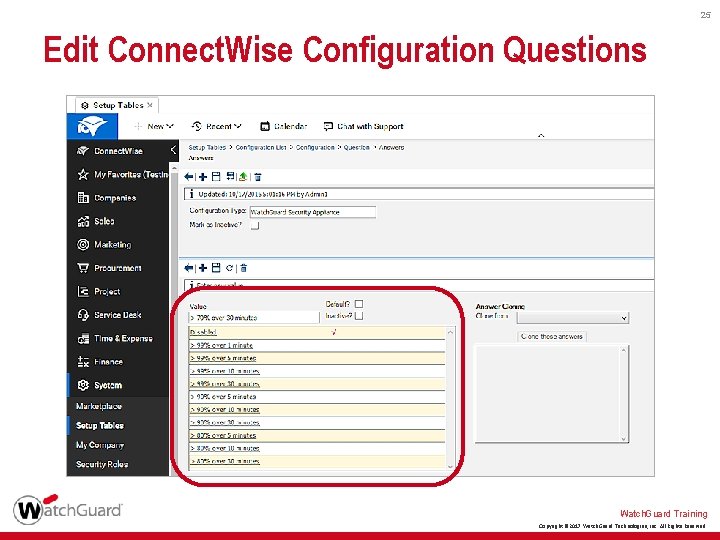Click the green upload arrow icon
This screenshot has width=720, height=540.
pos(243,176)
